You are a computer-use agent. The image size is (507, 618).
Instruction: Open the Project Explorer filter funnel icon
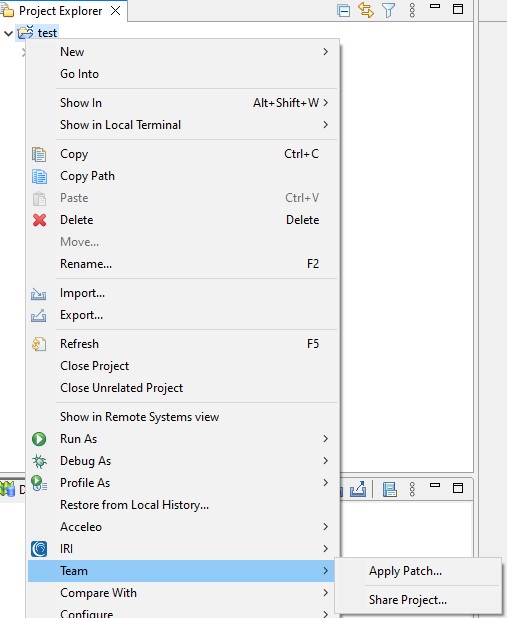389,10
